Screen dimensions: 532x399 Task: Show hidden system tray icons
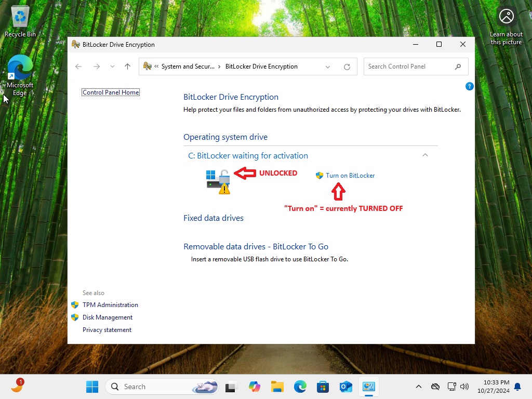coord(419,387)
